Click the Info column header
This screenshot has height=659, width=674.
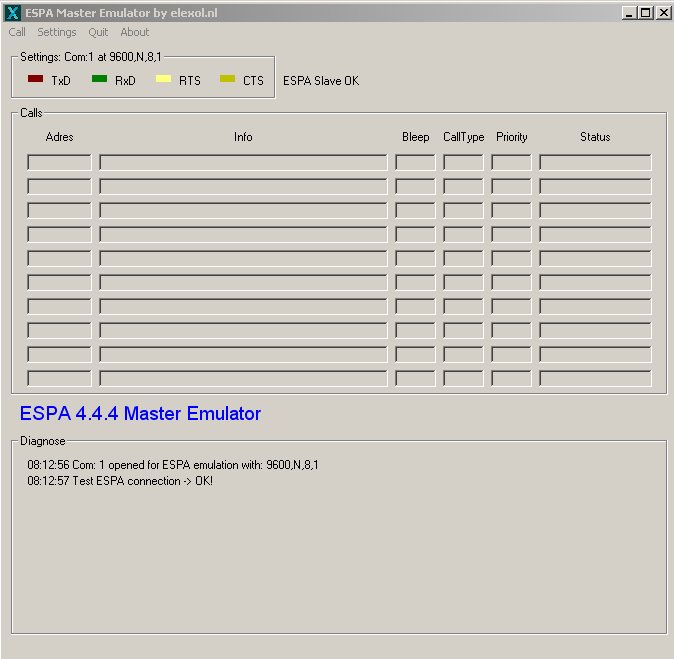tap(243, 137)
